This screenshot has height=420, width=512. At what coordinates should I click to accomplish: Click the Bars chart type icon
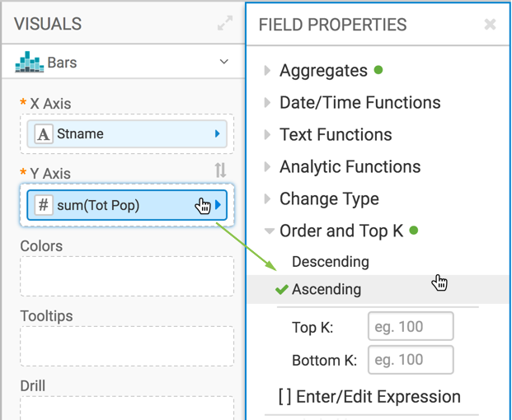(x=30, y=63)
